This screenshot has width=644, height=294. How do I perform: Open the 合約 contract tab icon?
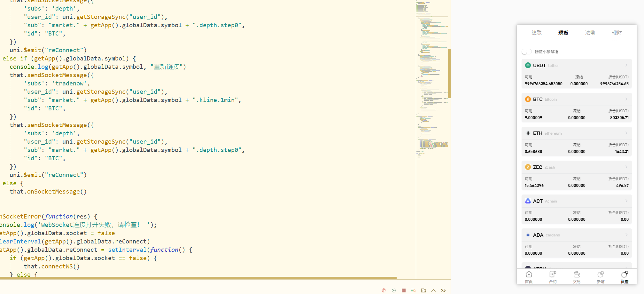[x=553, y=277]
